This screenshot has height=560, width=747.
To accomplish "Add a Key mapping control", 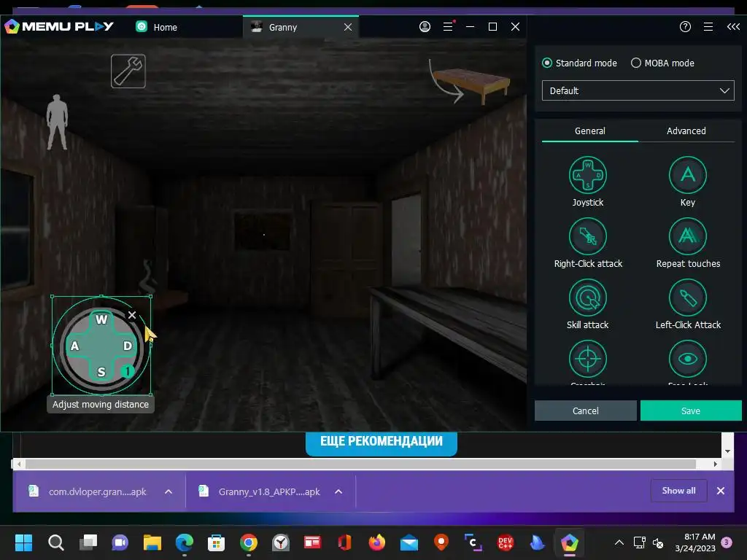I will click(x=687, y=175).
